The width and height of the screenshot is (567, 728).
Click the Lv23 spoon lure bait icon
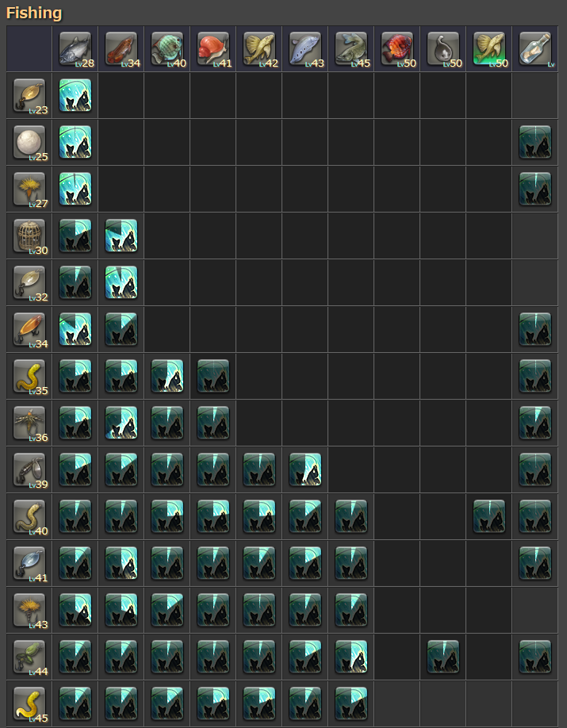coord(29,95)
